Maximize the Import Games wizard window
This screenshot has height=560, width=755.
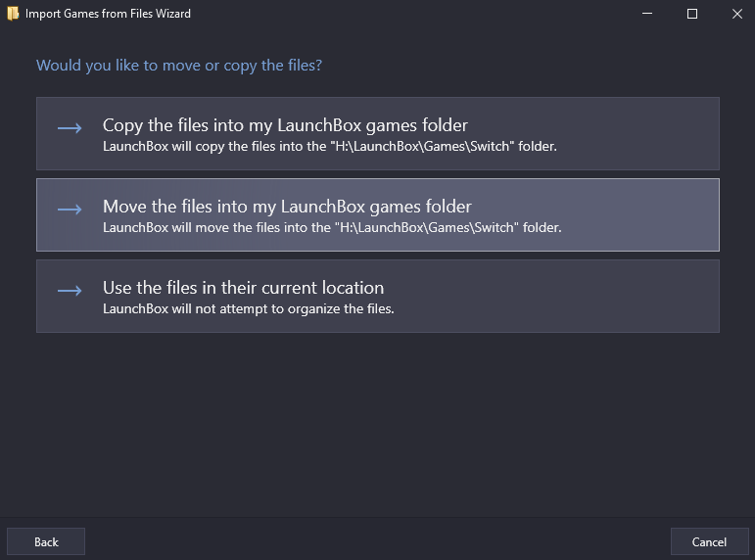coord(692,14)
